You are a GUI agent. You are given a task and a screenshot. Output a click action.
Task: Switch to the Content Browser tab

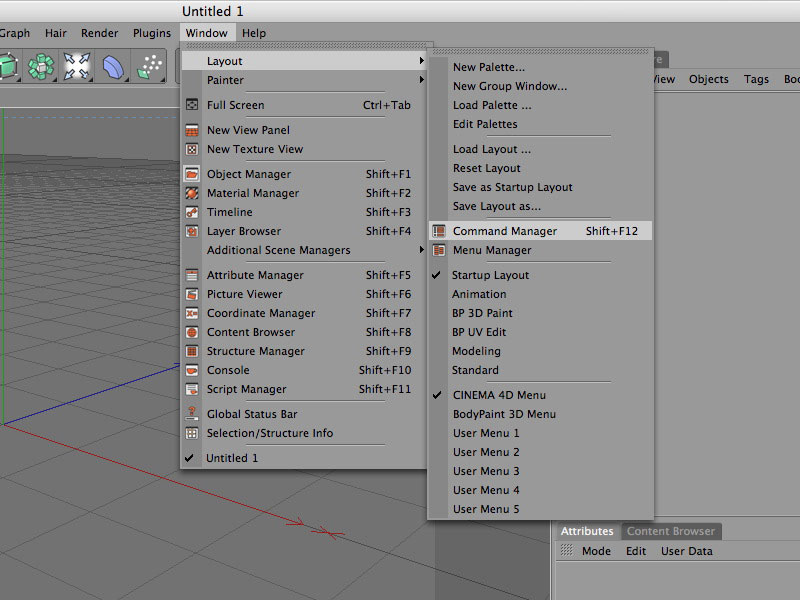(670, 531)
